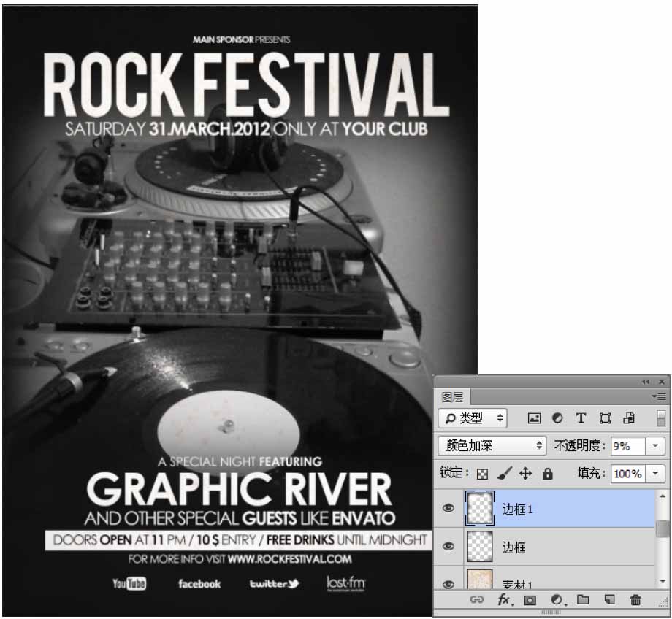Lock transparent pixels icon
The width and height of the screenshot is (672, 619).
[482, 474]
